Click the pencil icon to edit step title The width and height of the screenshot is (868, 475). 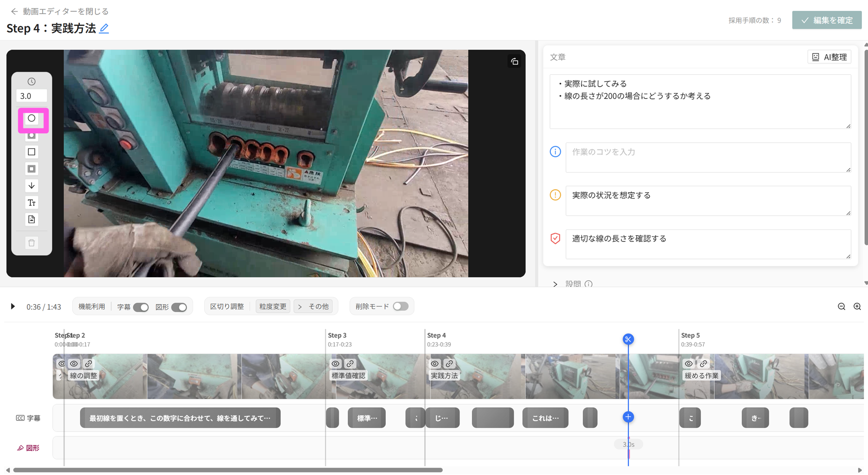pos(104,29)
